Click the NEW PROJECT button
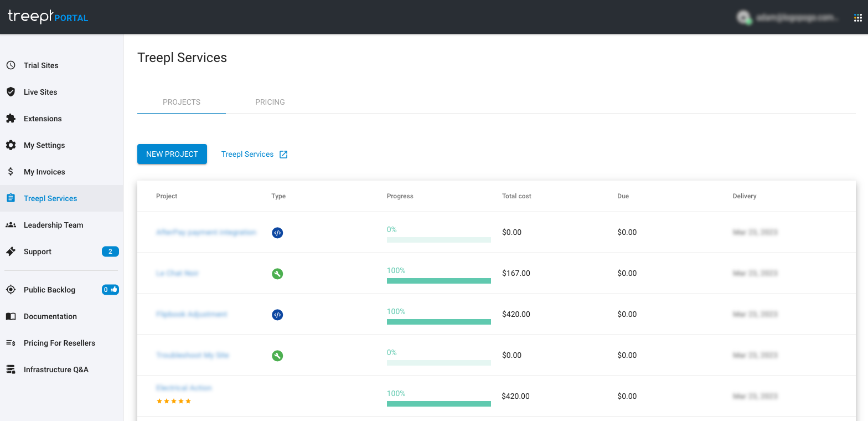868x421 pixels. pyautogui.click(x=172, y=154)
